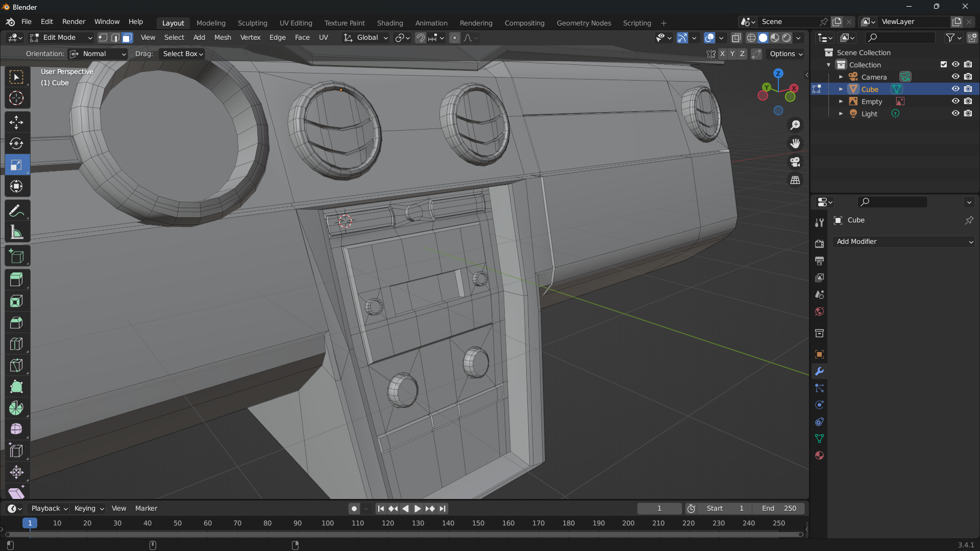Toggle camera view in viewport
The height and width of the screenshot is (551, 980).
(x=795, y=162)
